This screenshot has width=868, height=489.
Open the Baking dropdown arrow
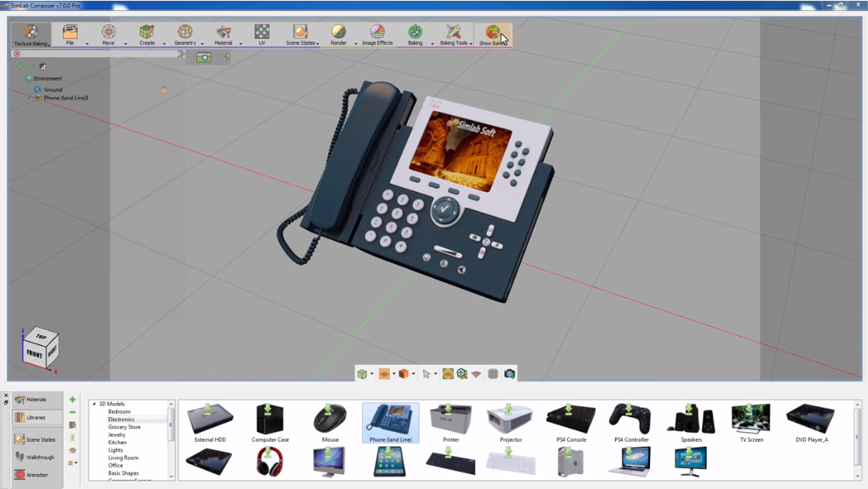click(432, 43)
